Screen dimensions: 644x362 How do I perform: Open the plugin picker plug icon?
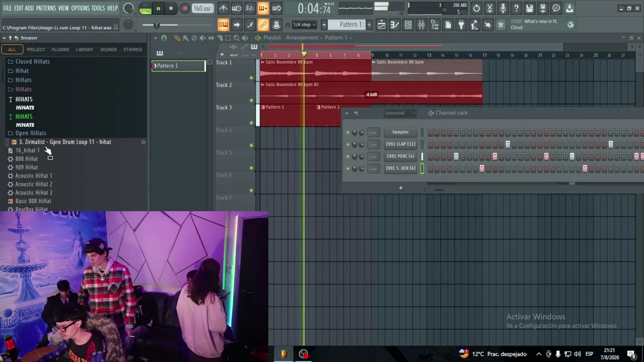coord(461,25)
